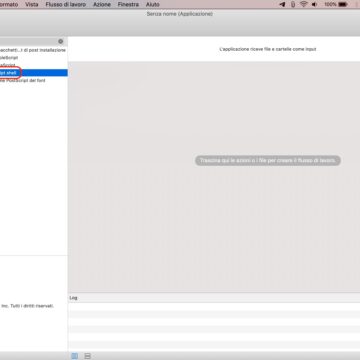Open the Aiuto menu
Image resolution: width=360 pixels, height=360 pixels.
153,4
